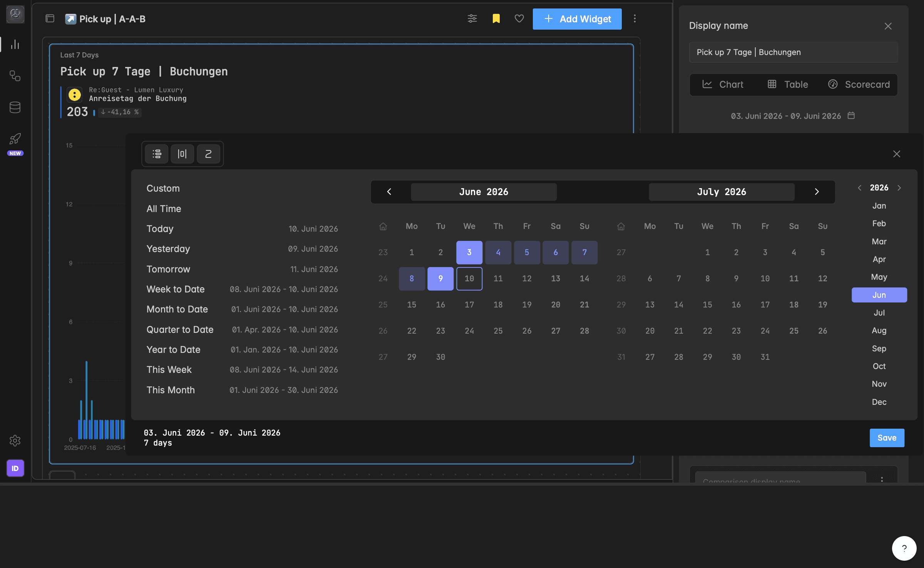Click the -41,16 % change badge

point(120,112)
